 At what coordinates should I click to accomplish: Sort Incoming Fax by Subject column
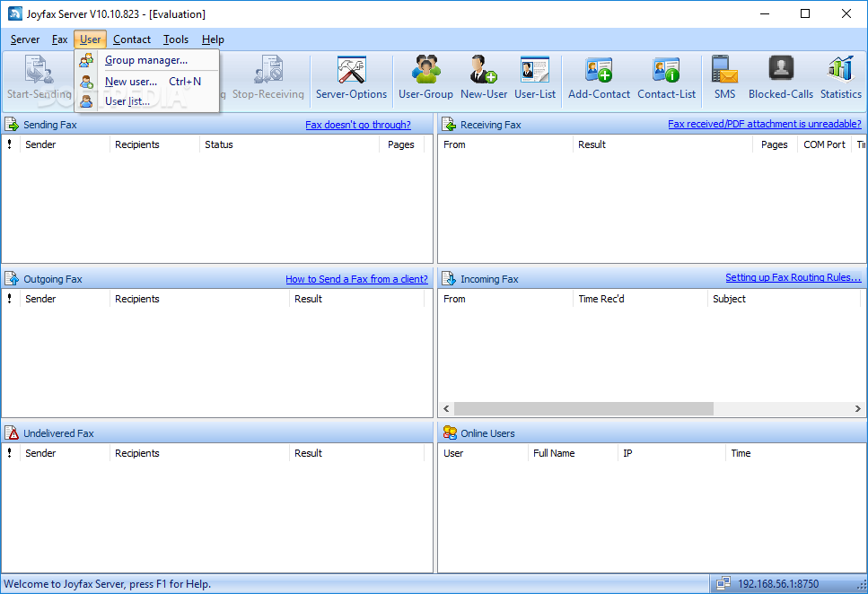pos(784,299)
